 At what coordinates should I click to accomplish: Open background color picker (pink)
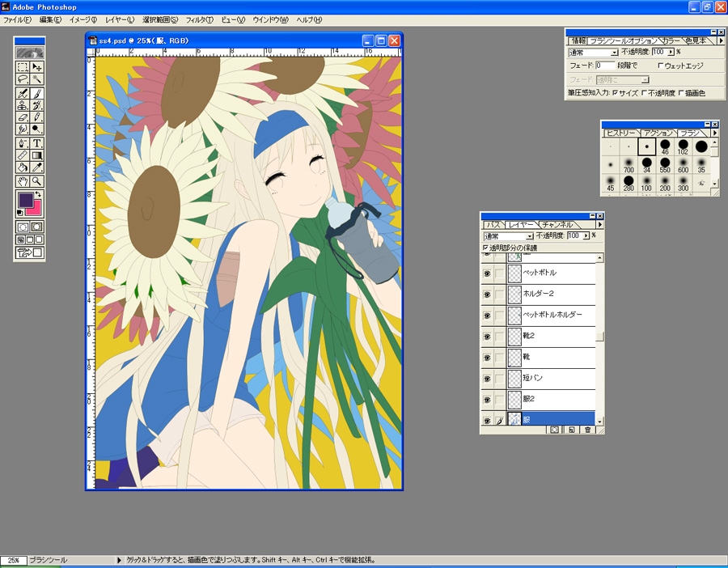(36, 210)
